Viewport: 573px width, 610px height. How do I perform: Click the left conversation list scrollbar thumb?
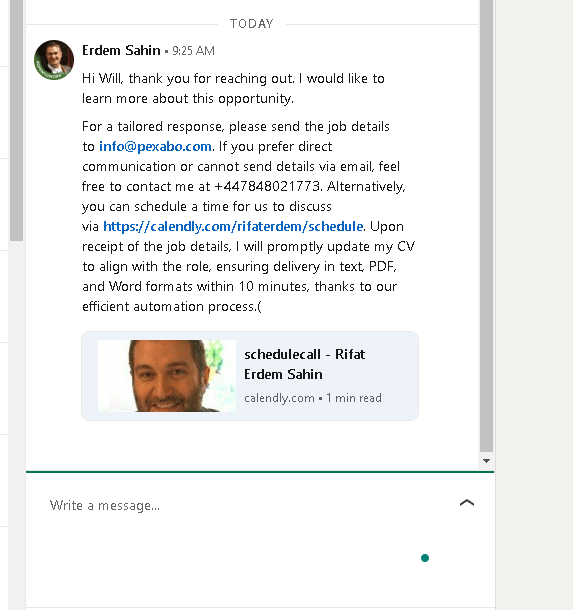16,121
